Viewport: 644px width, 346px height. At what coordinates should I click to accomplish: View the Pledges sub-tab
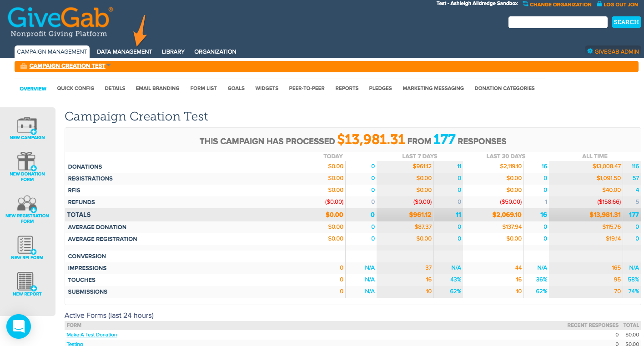point(381,88)
